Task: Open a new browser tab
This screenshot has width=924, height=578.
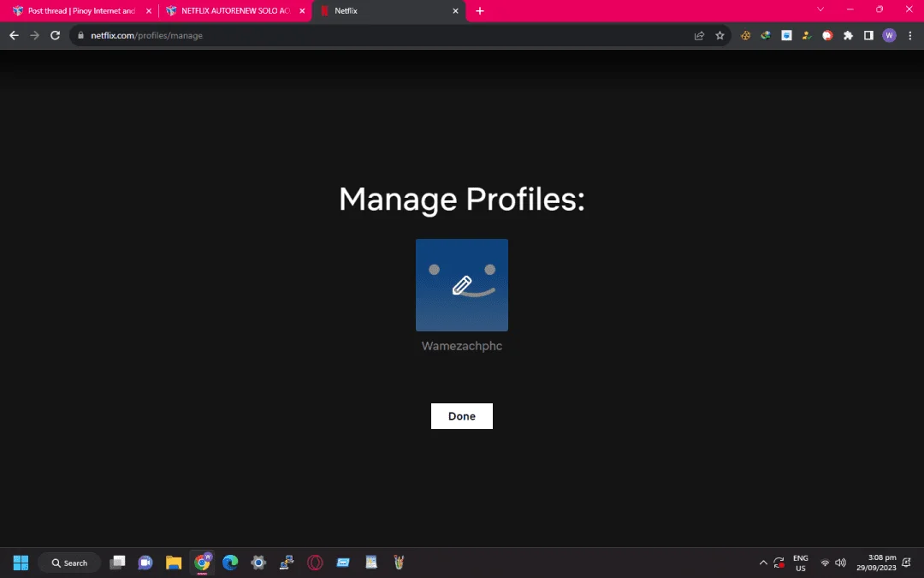Action: (x=480, y=10)
